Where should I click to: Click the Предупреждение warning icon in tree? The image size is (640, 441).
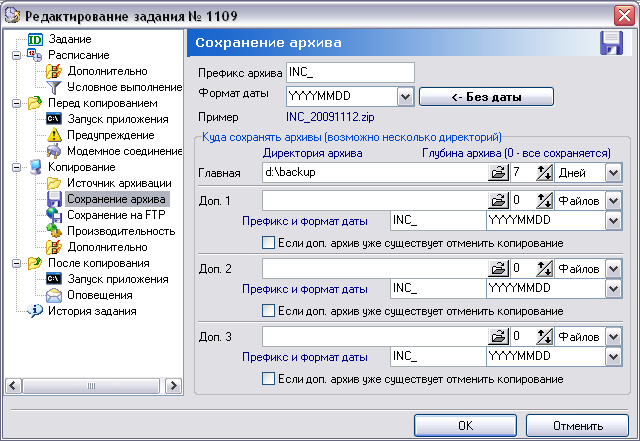(x=54, y=135)
